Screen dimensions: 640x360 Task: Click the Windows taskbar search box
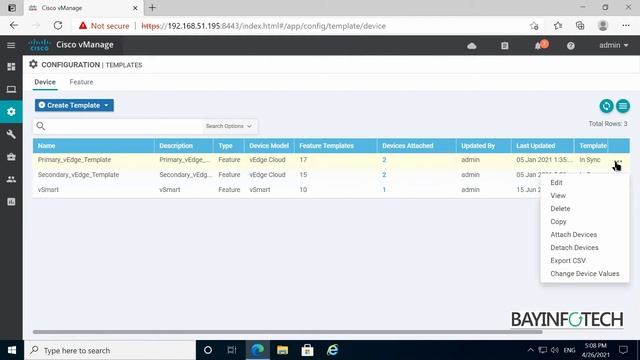(x=110, y=350)
